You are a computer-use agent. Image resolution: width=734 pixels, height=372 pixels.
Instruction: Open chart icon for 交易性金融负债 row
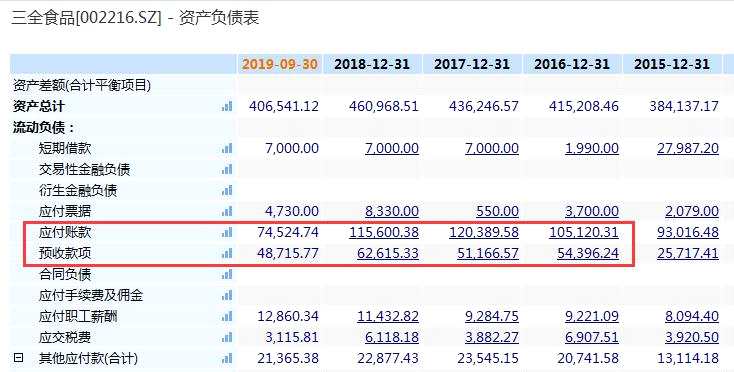(227, 169)
